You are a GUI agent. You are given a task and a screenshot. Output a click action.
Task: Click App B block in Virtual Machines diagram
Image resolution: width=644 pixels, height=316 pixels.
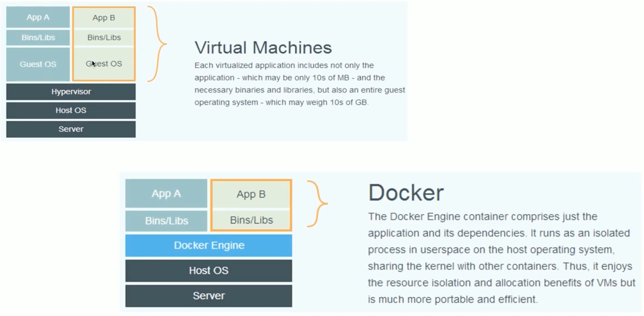pyautogui.click(x=104, y=18)
